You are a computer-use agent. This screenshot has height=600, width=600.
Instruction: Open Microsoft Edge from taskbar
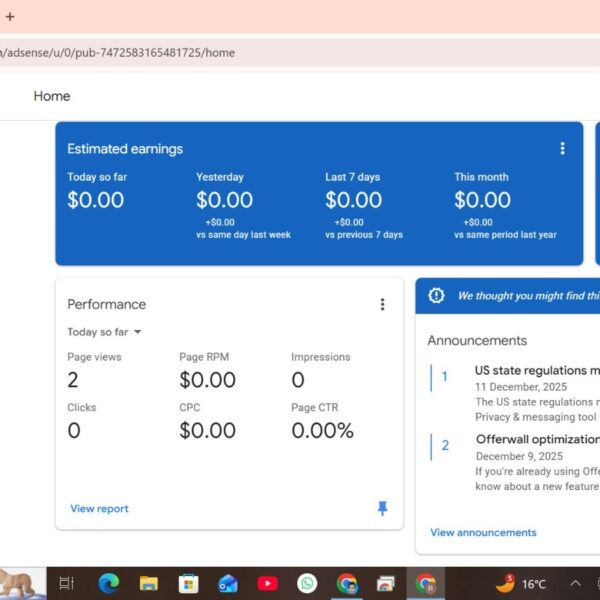point(109,583)
